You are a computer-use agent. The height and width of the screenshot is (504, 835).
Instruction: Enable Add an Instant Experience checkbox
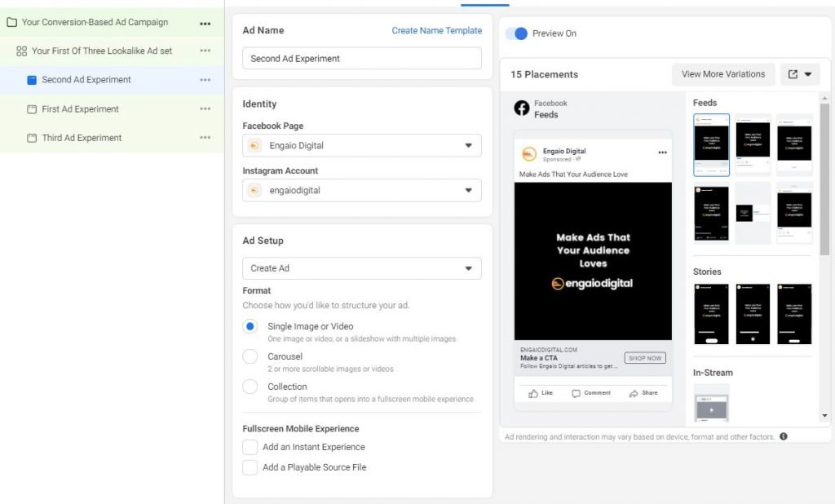tap(250, 447)
